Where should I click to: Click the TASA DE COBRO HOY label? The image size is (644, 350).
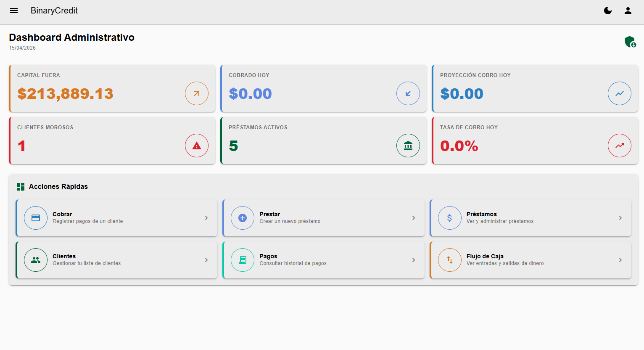(x=469, y=127)
